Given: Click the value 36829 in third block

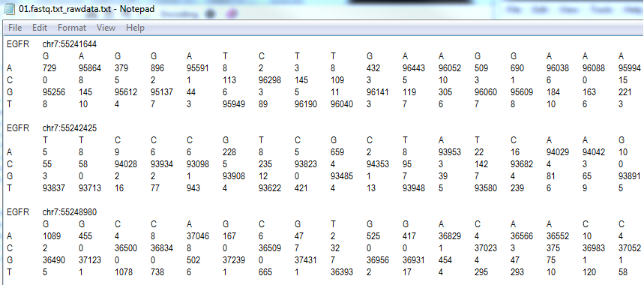Looking at the screenshot, I should tap(450, 236).
